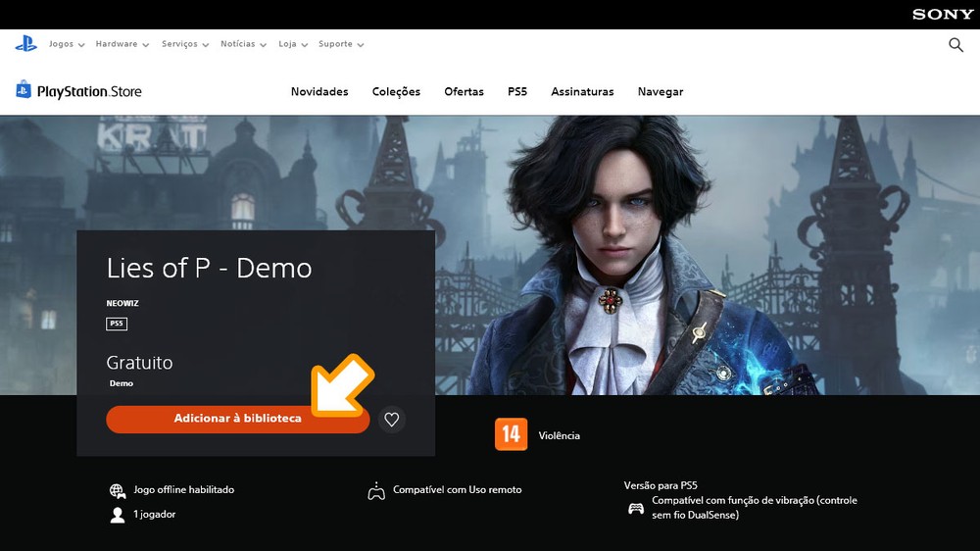980x551 pixels.
Task: Open the Coleções store tab
Action: 396,91
